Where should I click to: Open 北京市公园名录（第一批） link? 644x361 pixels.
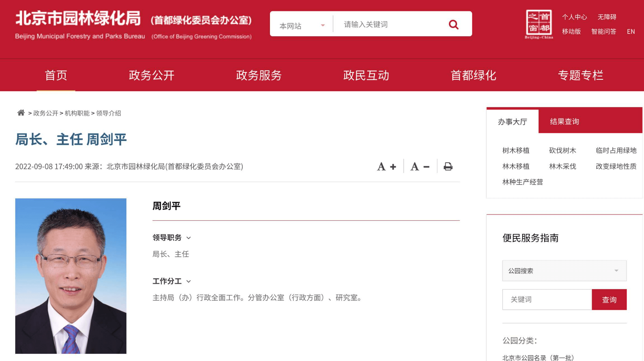[538, 358]
